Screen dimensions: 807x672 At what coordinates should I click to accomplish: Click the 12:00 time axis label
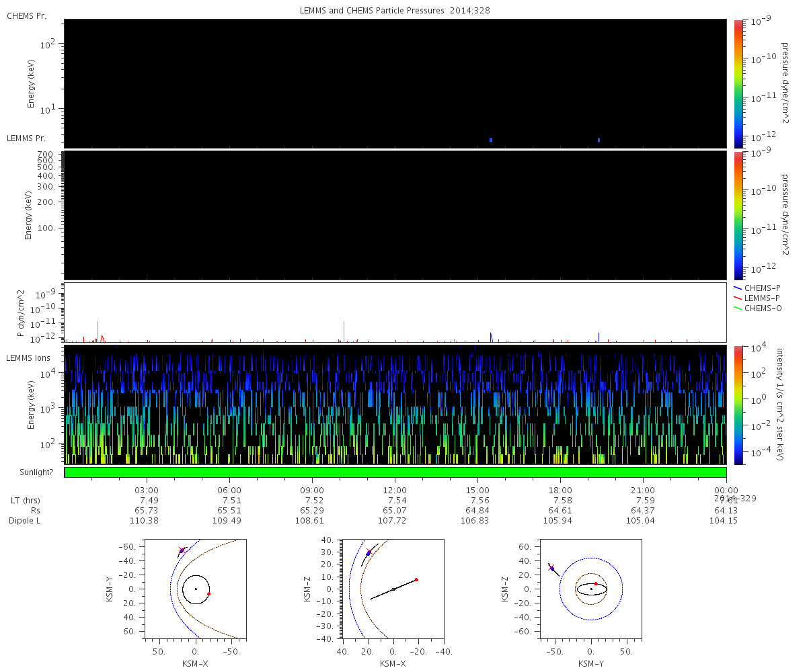tap(395, 490)
